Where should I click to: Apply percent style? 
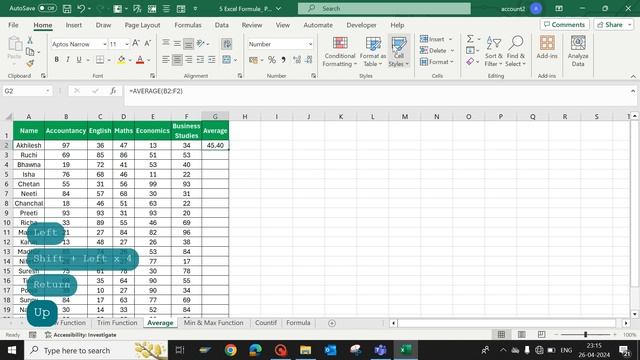coord(272,60)
